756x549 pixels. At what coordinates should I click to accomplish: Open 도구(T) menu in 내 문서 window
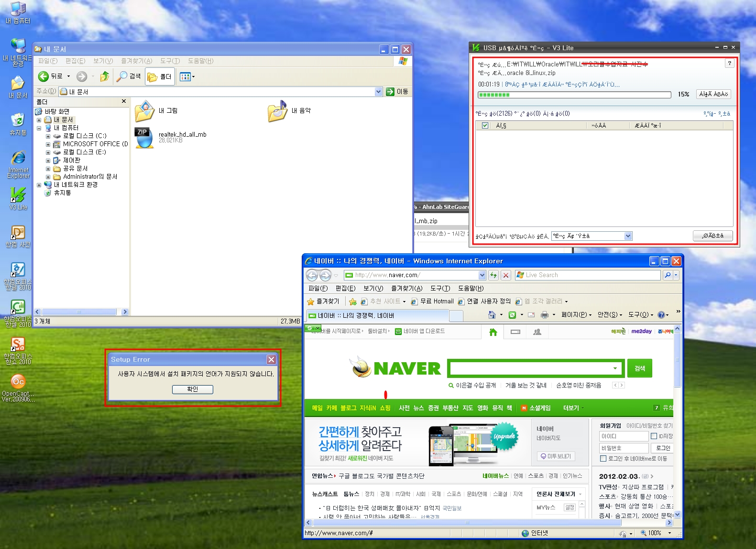170,61
